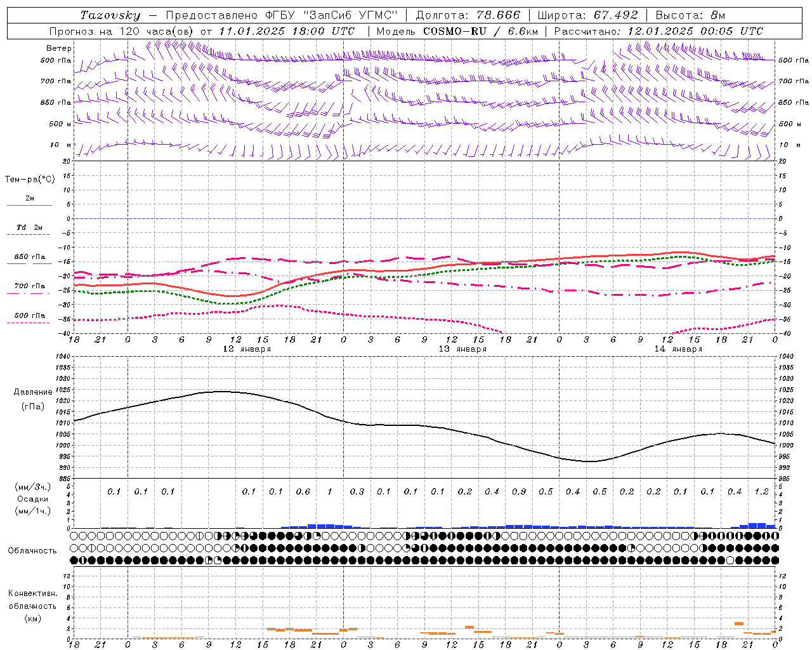Click the 'Модель COSMO-RU / 6.6км' label

pyautogui.click(x=457, y=31)
